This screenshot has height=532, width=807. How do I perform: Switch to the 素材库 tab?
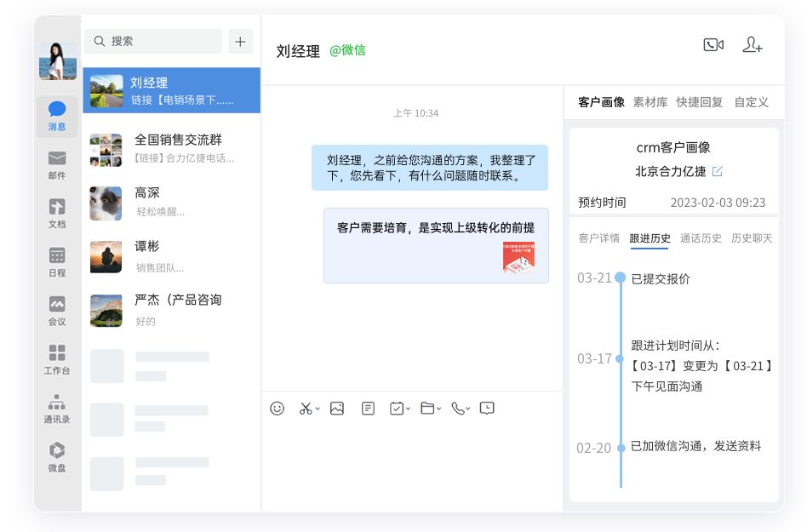650,102
